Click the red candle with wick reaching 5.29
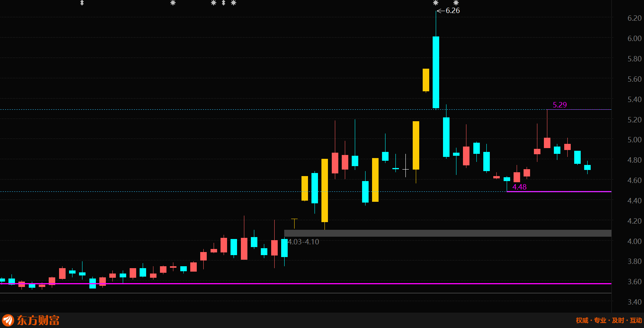 click(x=547, y=143)
